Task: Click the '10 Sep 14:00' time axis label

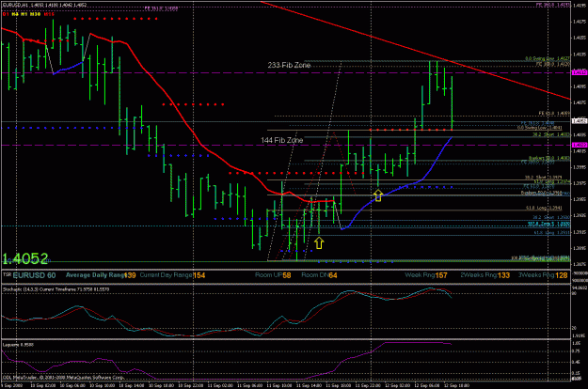Action: click(x=132, y=385)
